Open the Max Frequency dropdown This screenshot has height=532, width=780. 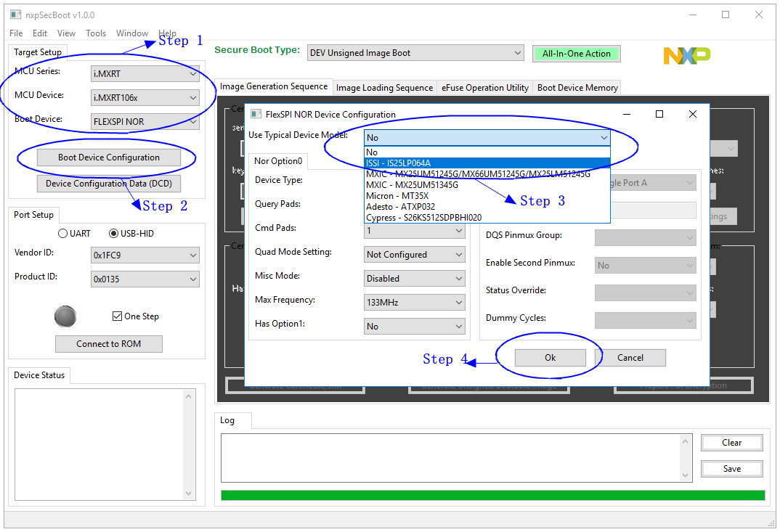[414, 302]
